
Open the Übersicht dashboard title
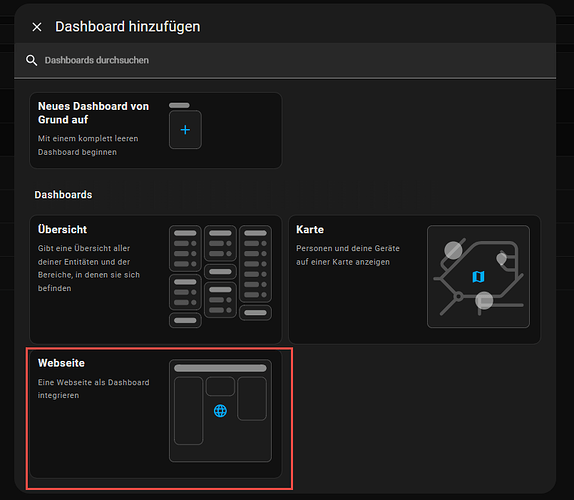(x=62, y=230)
